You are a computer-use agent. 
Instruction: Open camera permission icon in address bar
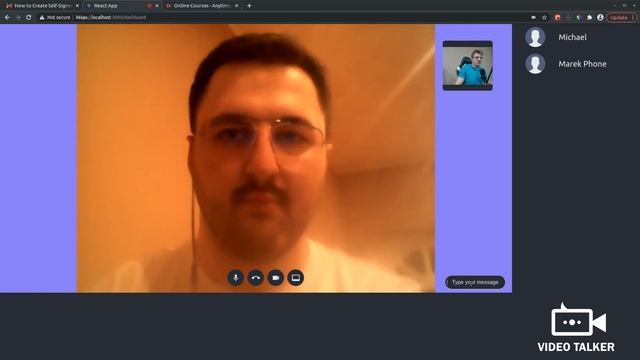coord(533,18)
